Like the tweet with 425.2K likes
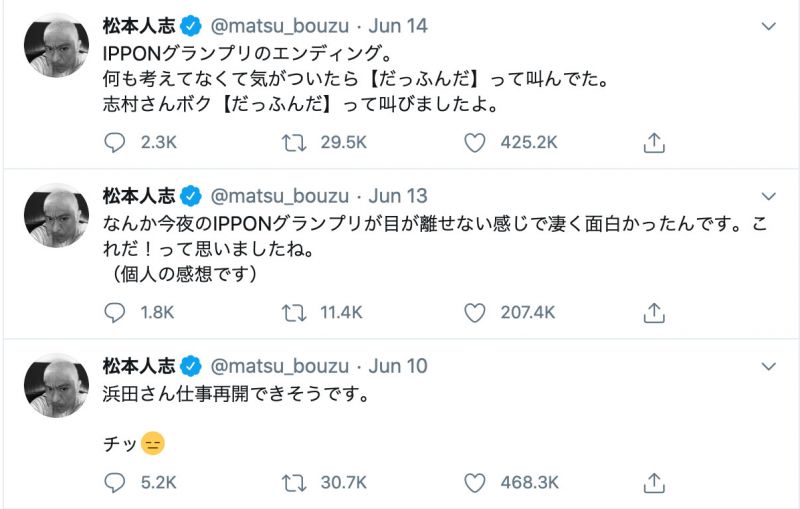 [x=475, y=143]
